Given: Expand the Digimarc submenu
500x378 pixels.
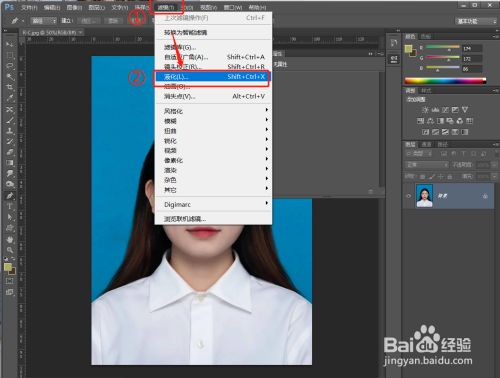Looking at the screenshot, I should pos(213,204).
